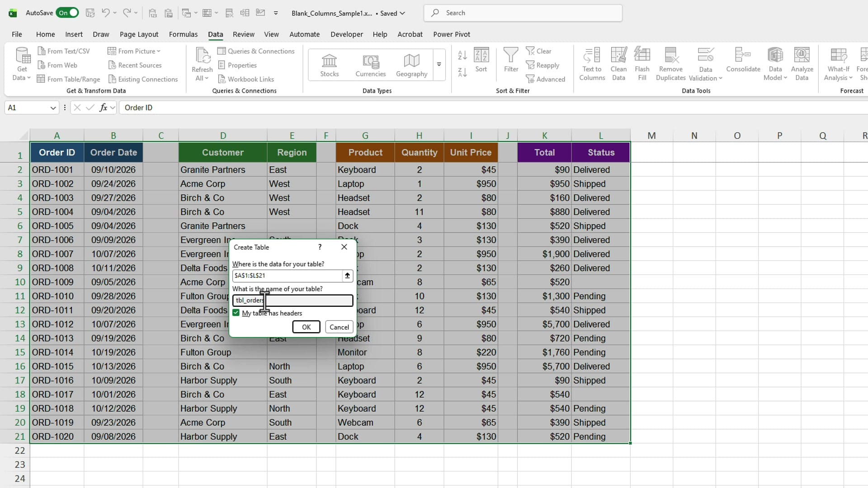The height and width of the screenshot is (488, 868).
Task: Select the Geography data type
Action: tap(411, 65)
